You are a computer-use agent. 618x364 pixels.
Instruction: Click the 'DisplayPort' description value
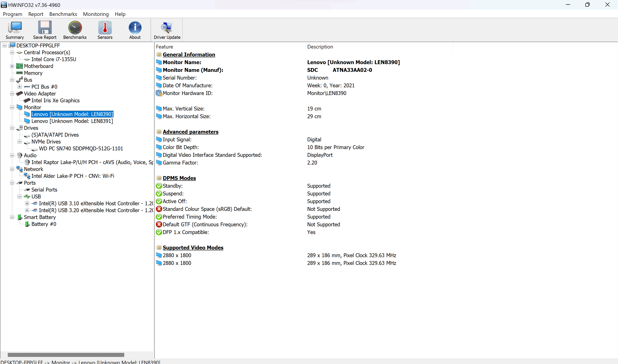[320, 155]
